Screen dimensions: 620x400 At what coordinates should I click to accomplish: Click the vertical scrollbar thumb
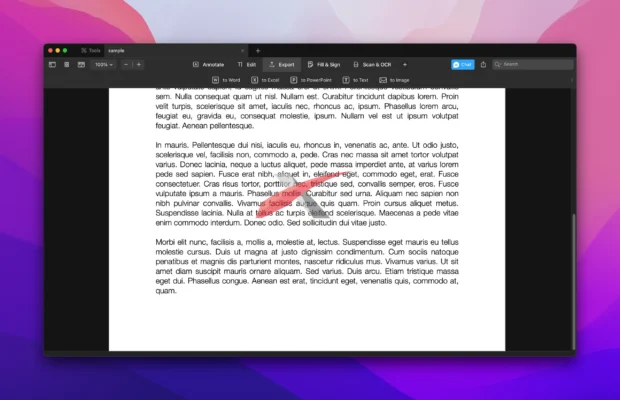[x=574, y=281]
